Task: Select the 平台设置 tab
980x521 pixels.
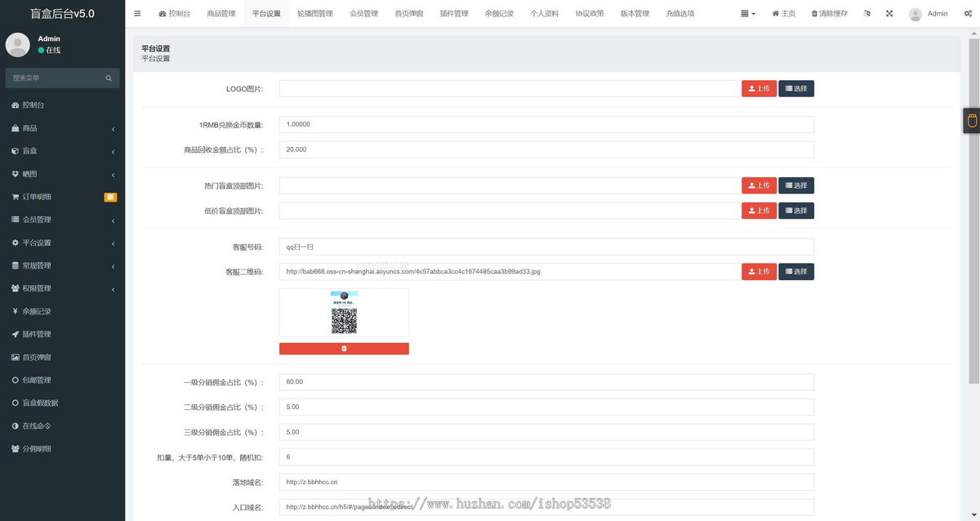Action: (266, 14)
